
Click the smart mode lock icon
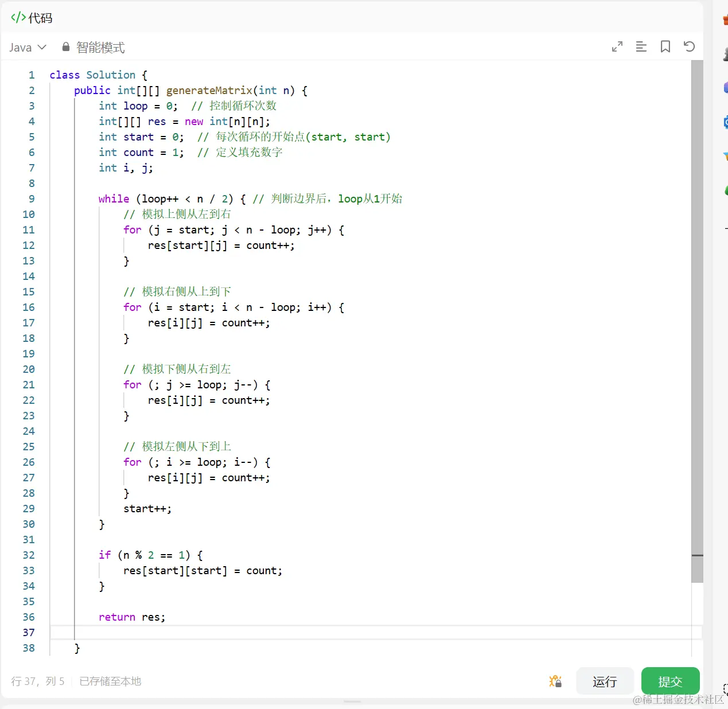pyautogui.click(x=66, y=47)
